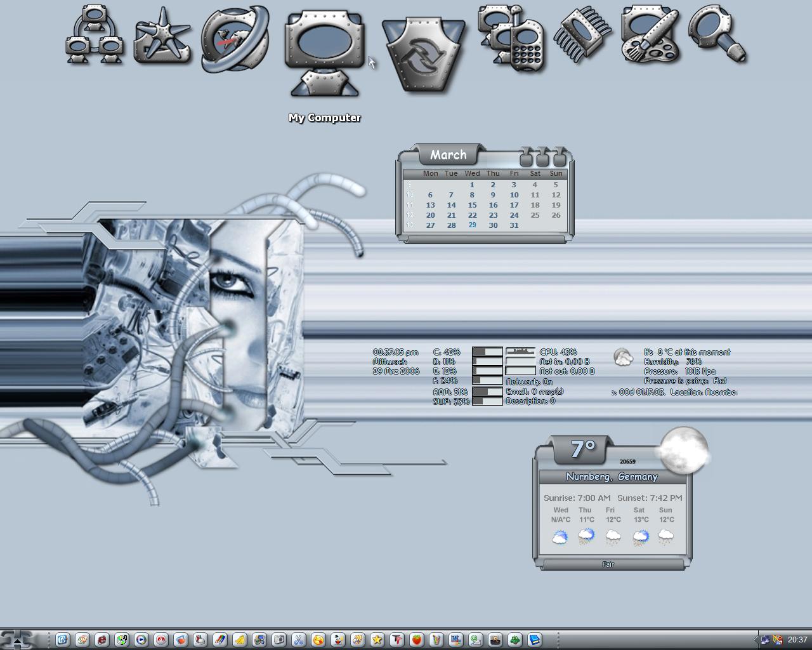The width and height of the screenshot is (812, 650).
Task: Click the 7° temperature tab on weather widget
Action: pos(583,449)
